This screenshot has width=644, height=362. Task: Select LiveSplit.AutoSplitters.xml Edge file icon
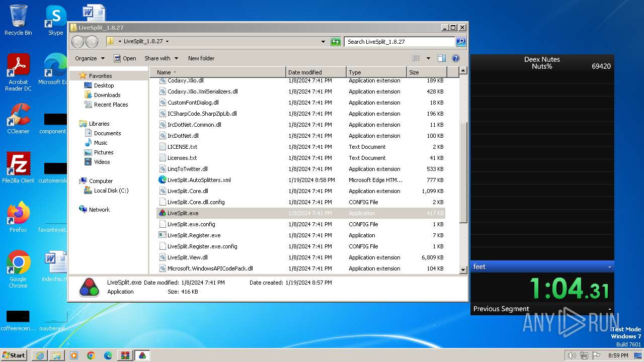(x=163, y=180)
